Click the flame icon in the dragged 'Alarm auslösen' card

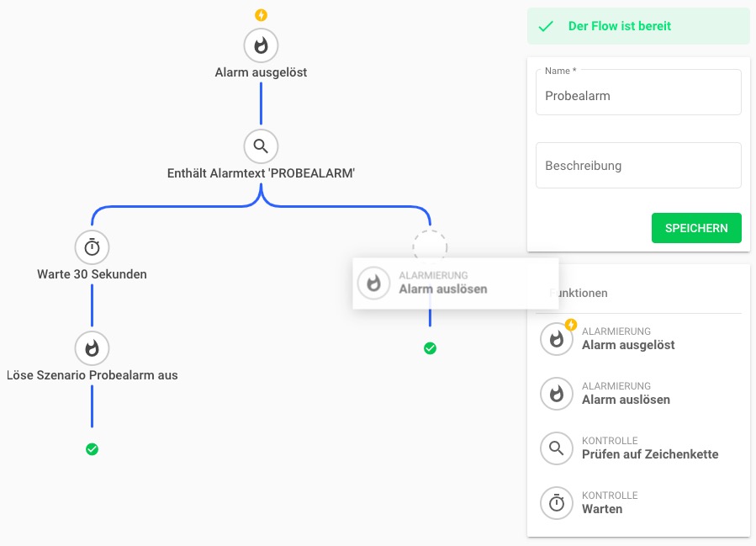(374, 283)
